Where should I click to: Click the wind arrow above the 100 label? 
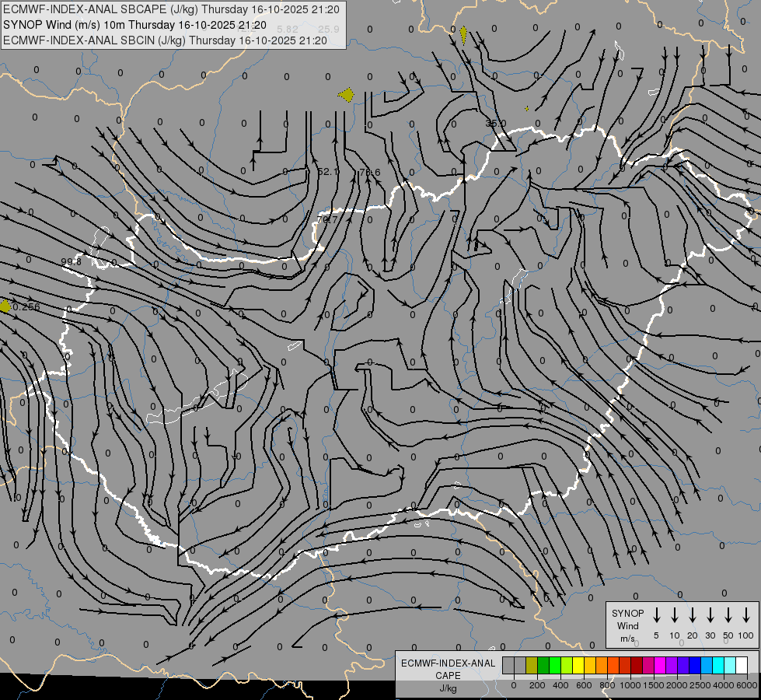(746, 614)
